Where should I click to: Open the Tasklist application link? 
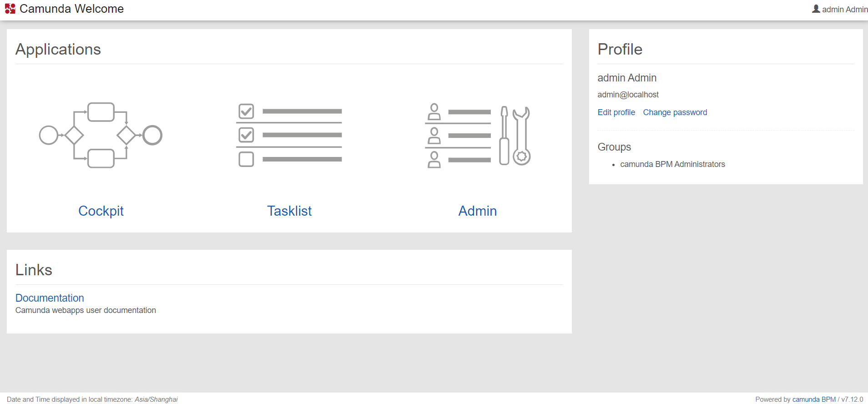click(289, 211)
